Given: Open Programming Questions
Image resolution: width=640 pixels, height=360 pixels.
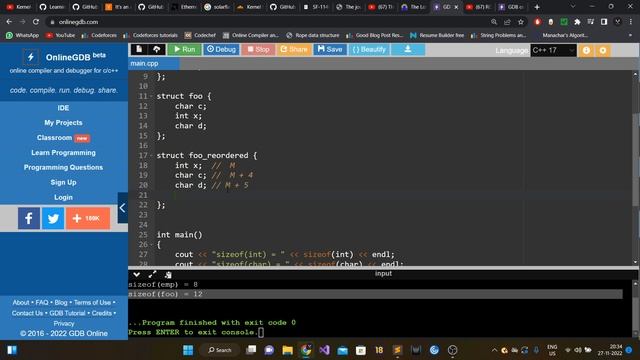Looking at the screenshot, I should 63,167.
